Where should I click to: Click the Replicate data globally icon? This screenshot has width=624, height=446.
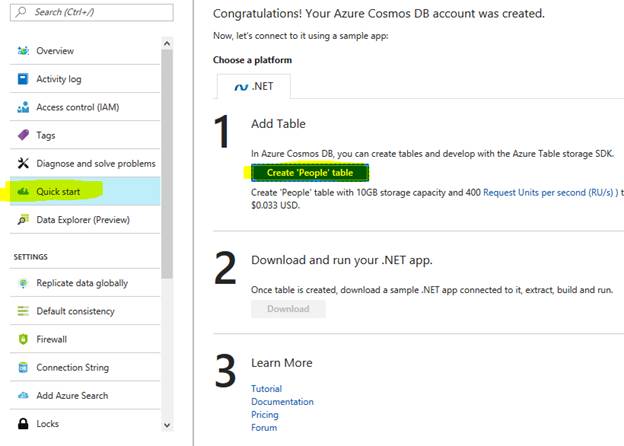click(23, 283)
